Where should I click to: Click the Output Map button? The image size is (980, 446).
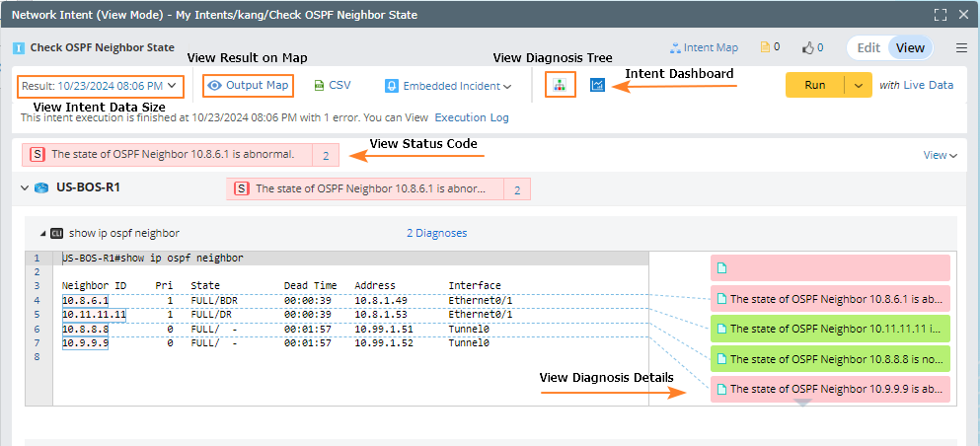[248, 86]
